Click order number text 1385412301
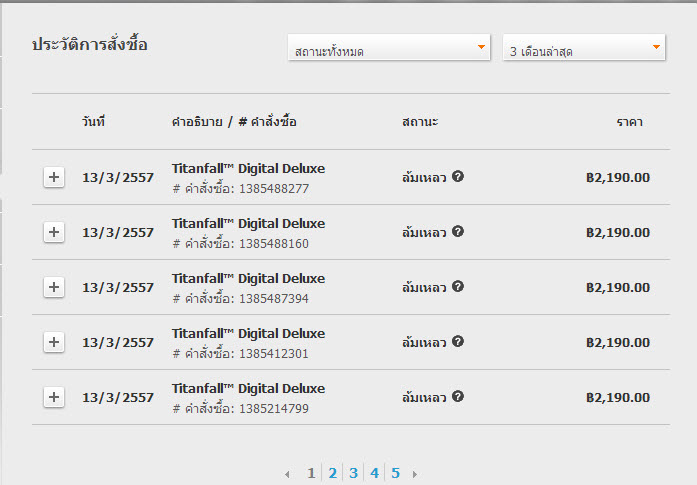 pos(274,354)
